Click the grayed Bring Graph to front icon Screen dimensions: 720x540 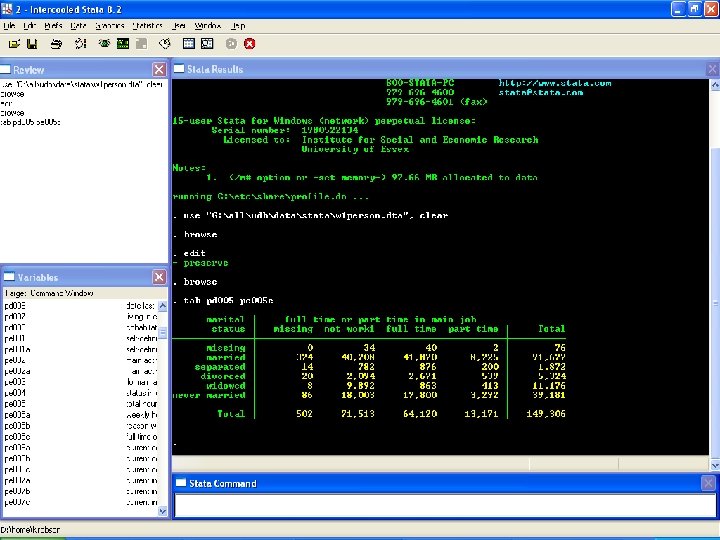click(x=141, y=44)
